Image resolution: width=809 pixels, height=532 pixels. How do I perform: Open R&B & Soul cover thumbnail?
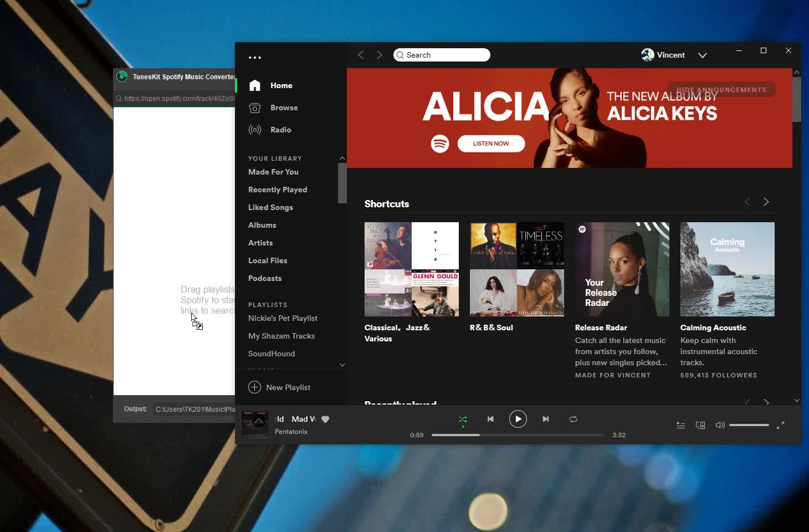517,269
